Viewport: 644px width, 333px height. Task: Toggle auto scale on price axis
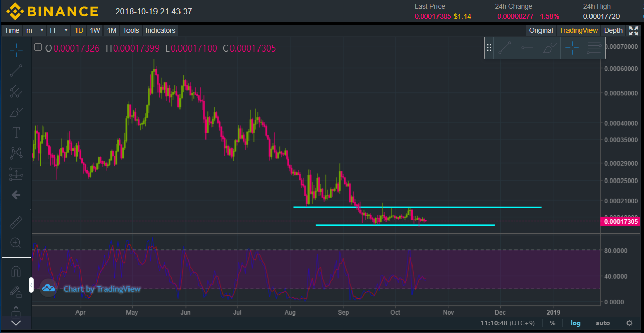pos(603,323)
